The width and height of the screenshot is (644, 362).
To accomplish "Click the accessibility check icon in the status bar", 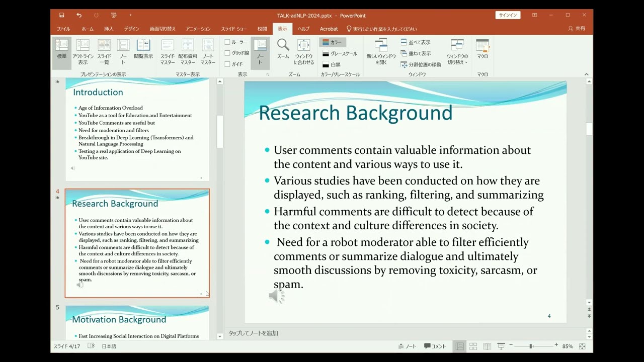I will click(x=91, y=346).
